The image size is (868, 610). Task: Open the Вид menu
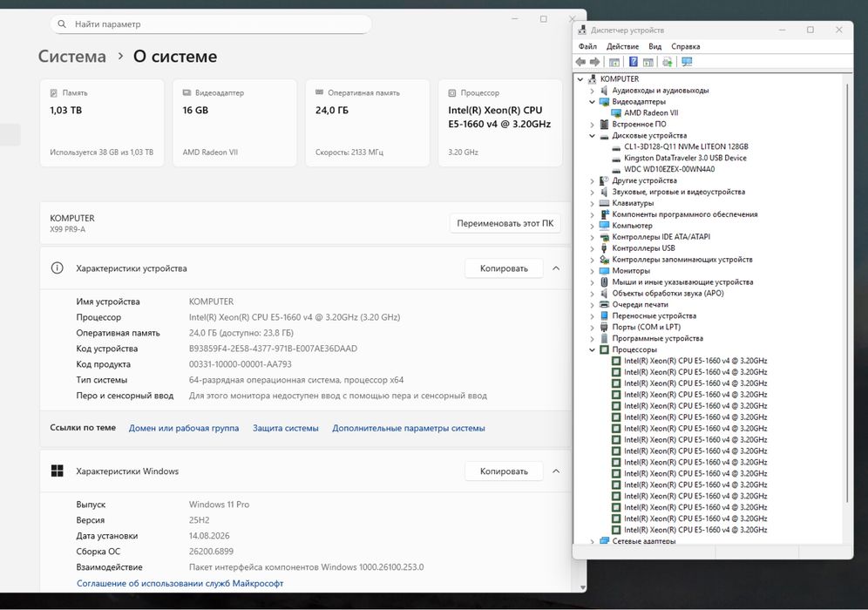coord(654,46)
